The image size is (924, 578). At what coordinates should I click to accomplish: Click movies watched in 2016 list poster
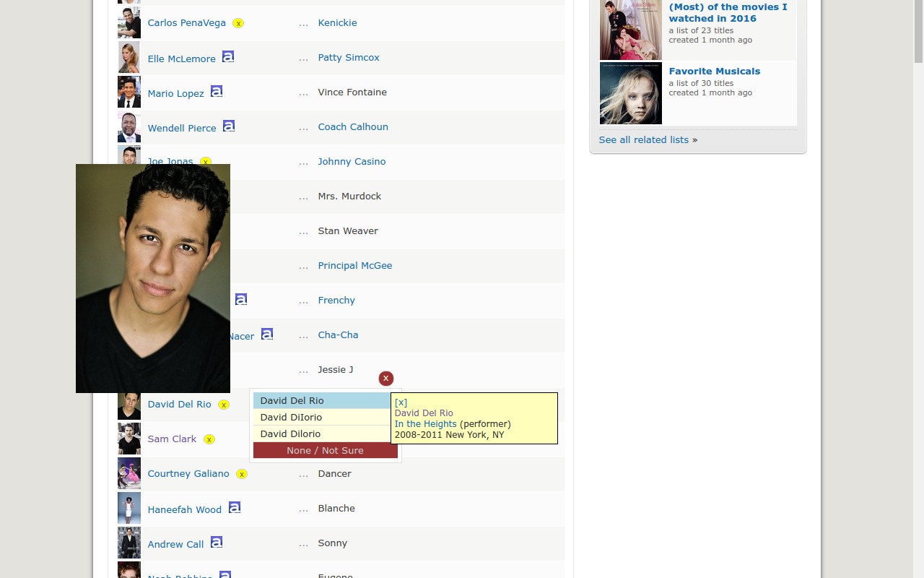click(x=631, y=30)
